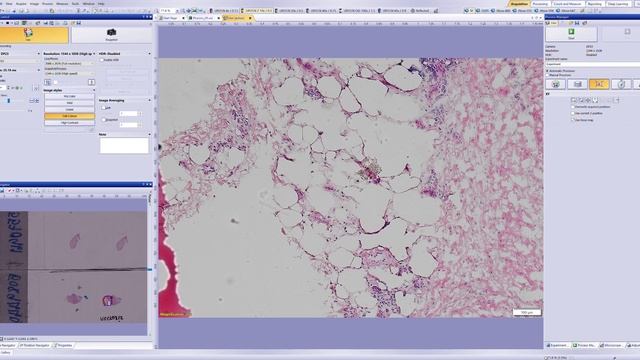
Task: Open the Help menu
Action: click(101, 4)
